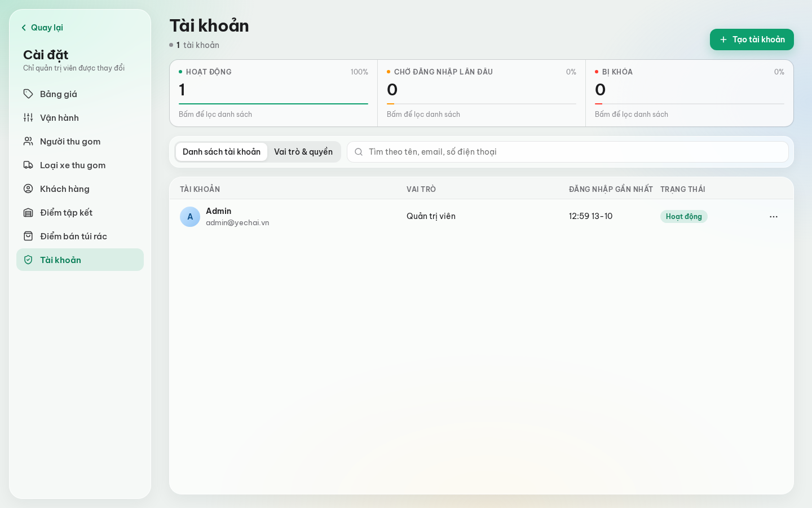Open the Vận hành settings section
The image size is (812, 508).
click(x=80, y=117)
